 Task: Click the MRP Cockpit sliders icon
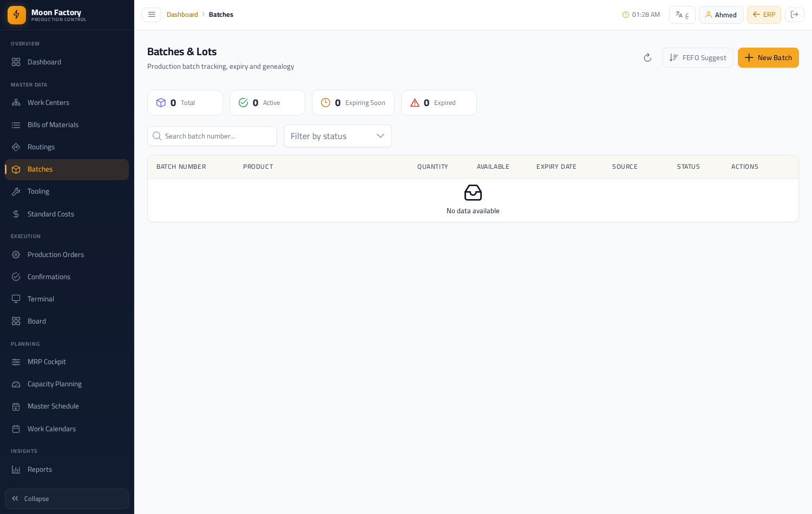tap(16, 362)
